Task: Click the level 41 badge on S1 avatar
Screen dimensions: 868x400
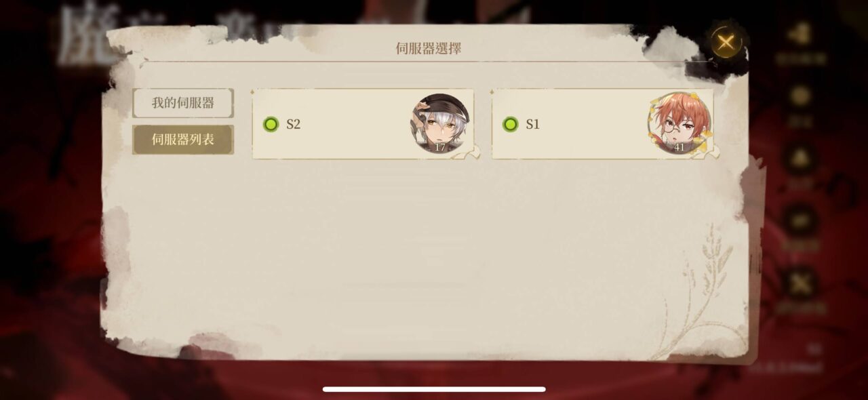Action: pyautogui.click(x=679, y=146)
